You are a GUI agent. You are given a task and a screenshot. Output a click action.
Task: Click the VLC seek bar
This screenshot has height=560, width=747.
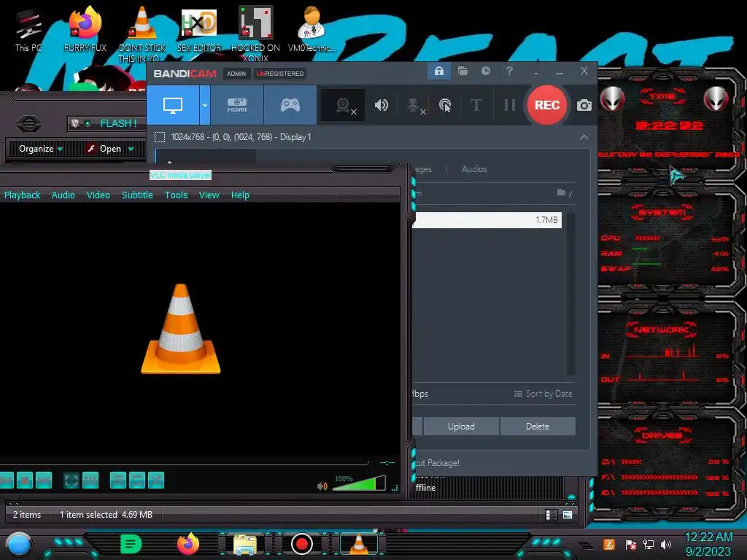(183, 463)
